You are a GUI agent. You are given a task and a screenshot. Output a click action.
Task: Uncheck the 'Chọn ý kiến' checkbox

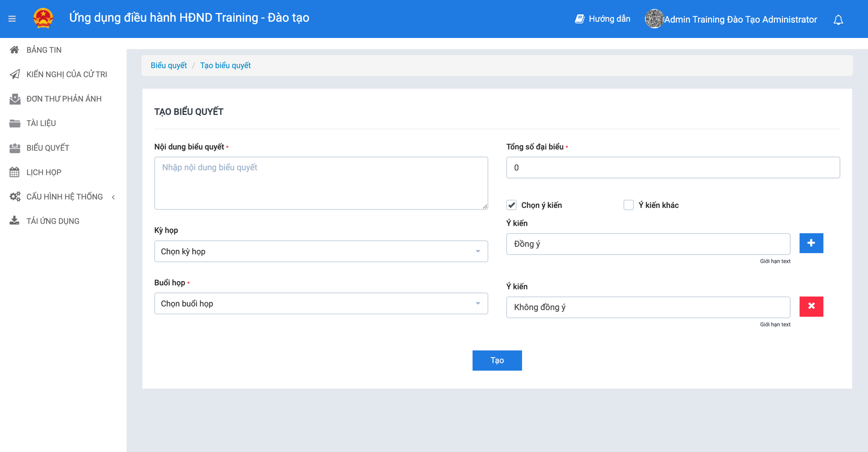point(511,205)
